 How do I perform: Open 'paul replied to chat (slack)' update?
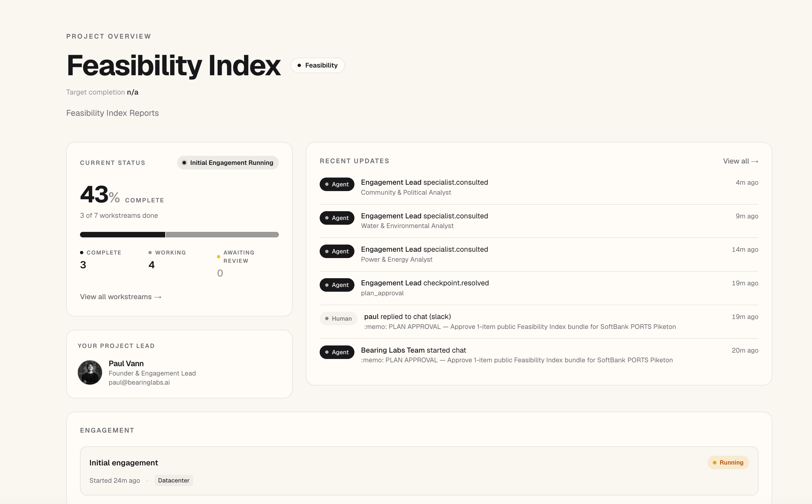(x=539, y=322)
